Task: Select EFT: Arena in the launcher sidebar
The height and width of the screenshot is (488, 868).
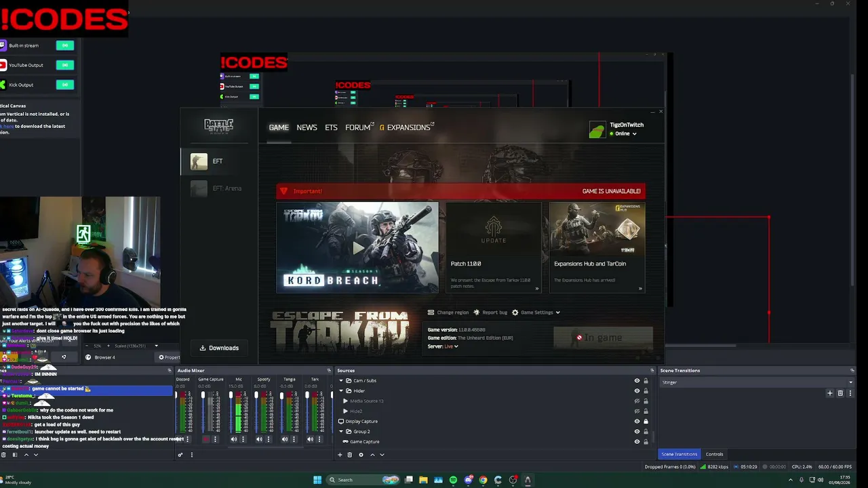Action: 219,188
